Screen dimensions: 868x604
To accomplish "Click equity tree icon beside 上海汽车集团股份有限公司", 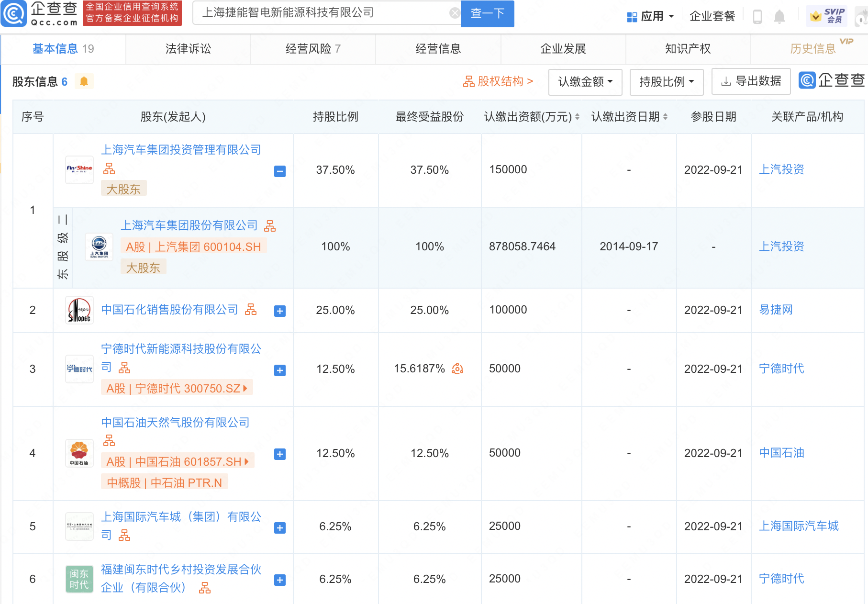I will (x=270, y=225).
